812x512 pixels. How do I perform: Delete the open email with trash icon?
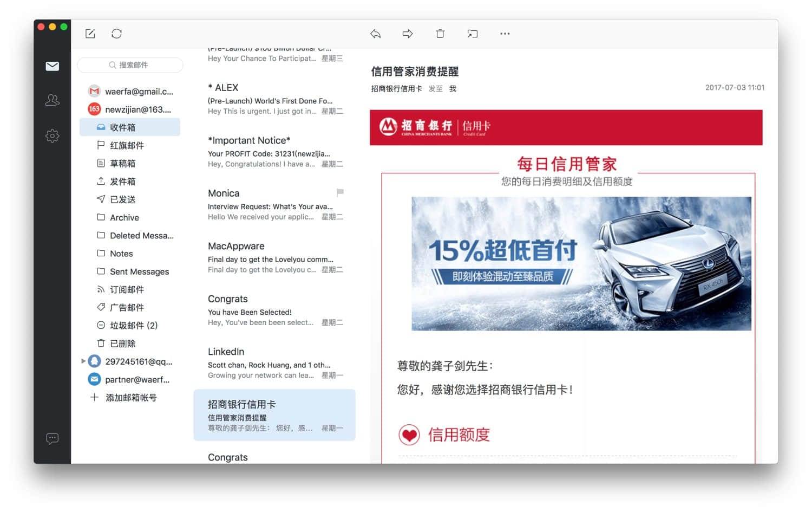point(440,34)
